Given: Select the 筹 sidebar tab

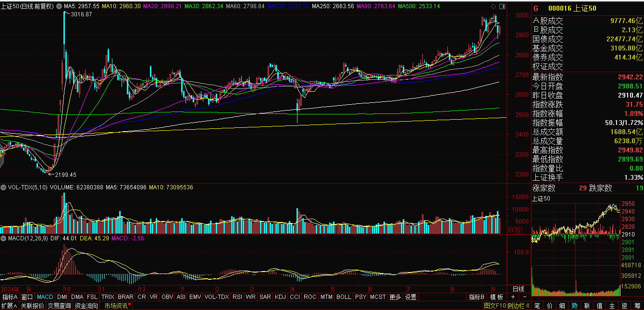Looking at the screenshot, I should (637, 306).
